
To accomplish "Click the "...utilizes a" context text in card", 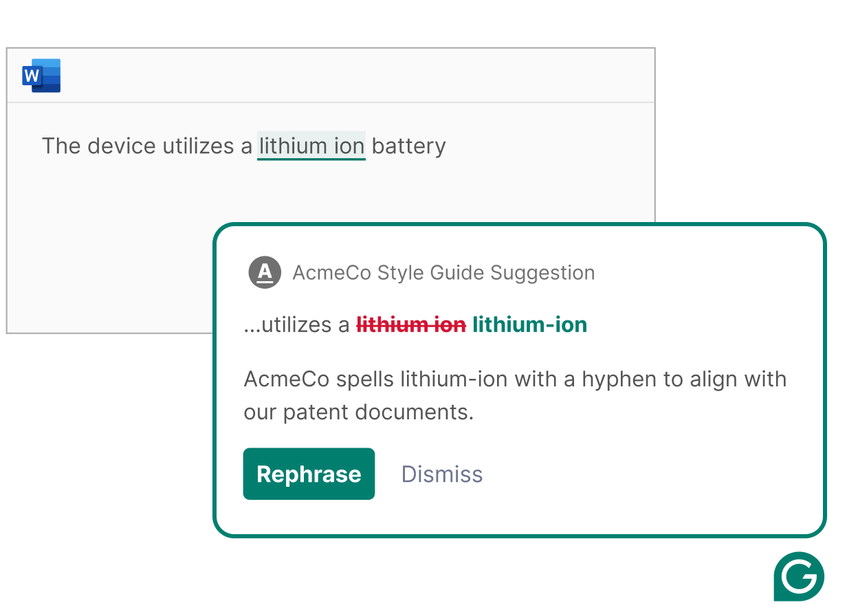I will click(x=296, y=324).
